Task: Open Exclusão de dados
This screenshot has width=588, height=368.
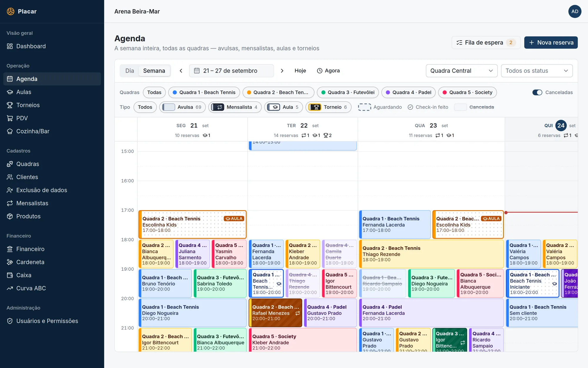Action: (52, 190)
